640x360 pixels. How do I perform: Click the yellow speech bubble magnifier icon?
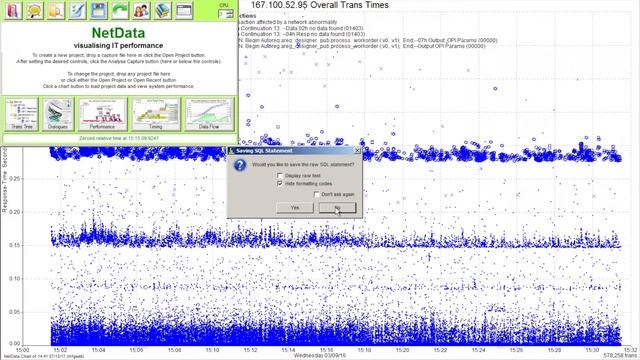[35, 10]
